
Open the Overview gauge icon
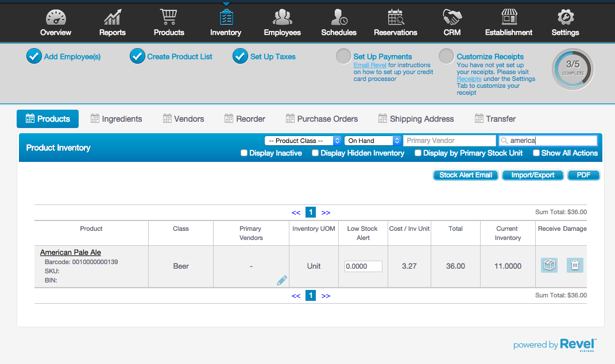tap(56, 17)
